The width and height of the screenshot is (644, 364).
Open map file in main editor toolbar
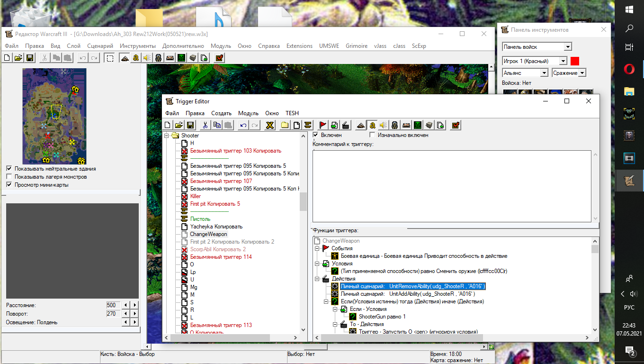click(x=18, y=58)
